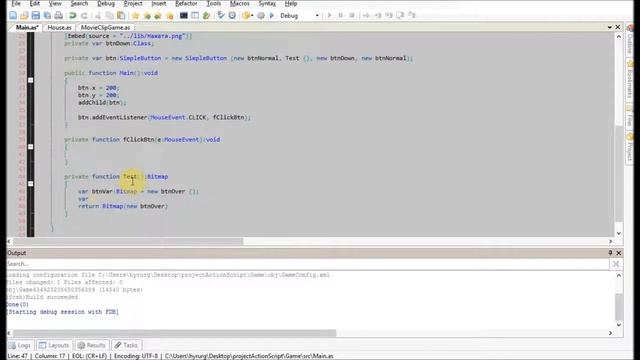Open the Macros menu
The width and height of the screenshot is (640, 360).
240,4
